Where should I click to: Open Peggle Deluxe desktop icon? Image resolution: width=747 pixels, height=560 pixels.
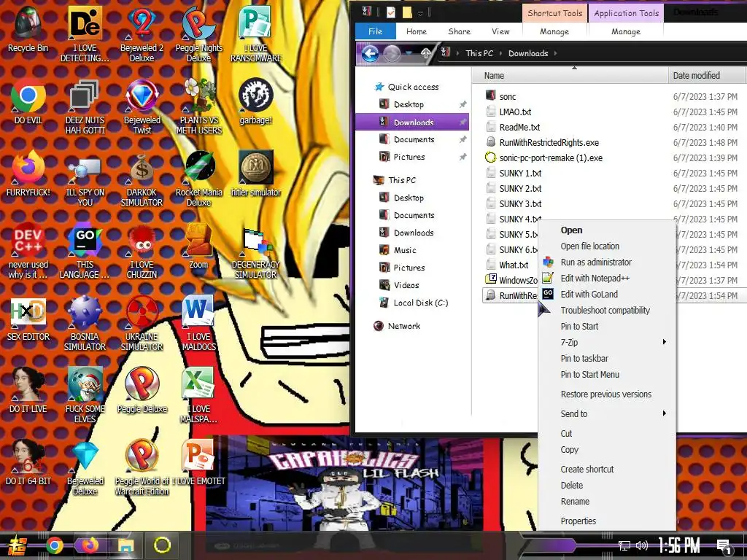(x=142, y=391)
